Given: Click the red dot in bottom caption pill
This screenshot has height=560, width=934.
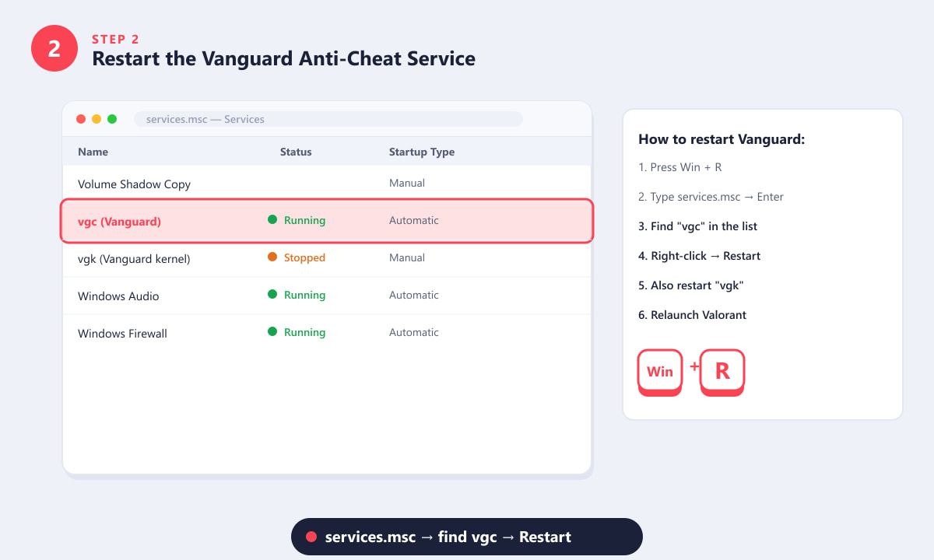Looking at the screenshot, I should pyautogui.click(x=311, y=537).
